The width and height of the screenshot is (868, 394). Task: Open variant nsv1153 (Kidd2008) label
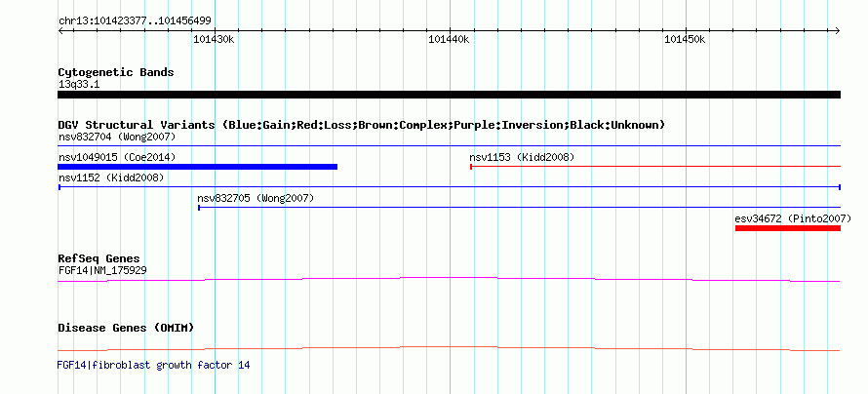coord(522,157)
